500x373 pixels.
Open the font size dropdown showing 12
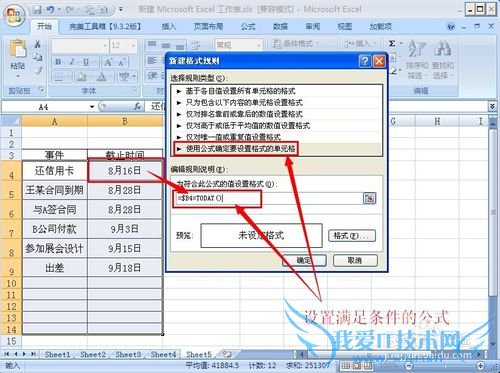(x=133, y=45)
